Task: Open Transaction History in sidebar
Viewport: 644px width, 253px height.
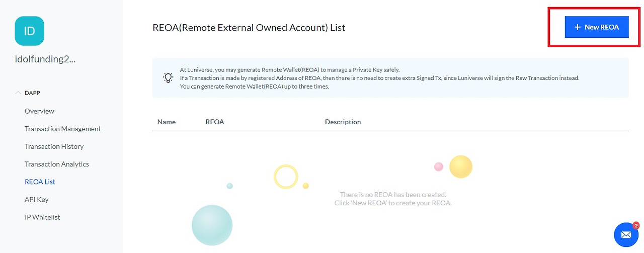Action: pos(54,146)
